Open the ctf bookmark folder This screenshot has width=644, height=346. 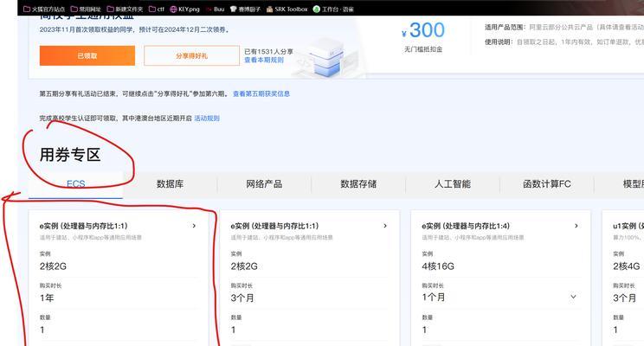156,9
